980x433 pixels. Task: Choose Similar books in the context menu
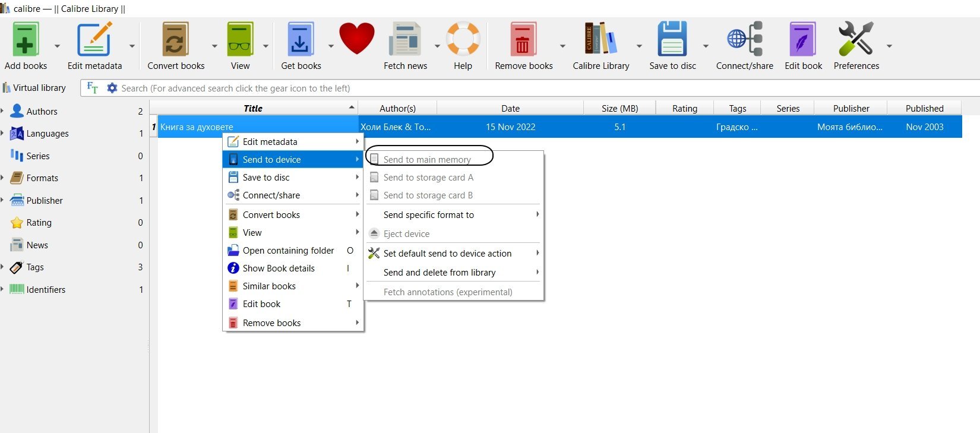293,286
